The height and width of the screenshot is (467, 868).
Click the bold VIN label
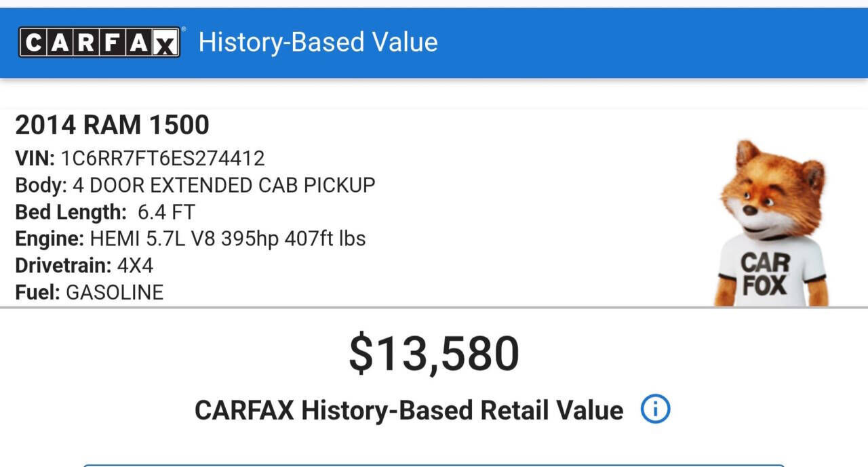pyautogui.click(x=35, y=158)
